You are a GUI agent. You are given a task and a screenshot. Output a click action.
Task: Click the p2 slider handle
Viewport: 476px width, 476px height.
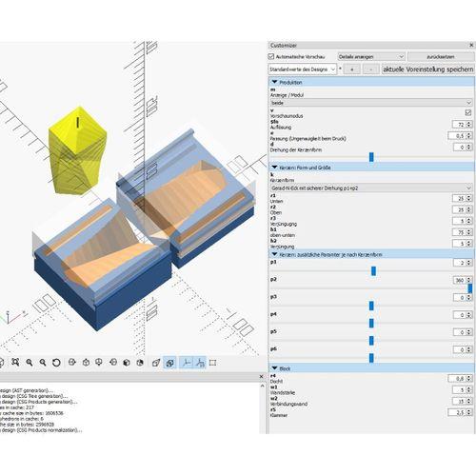[470, 288]
